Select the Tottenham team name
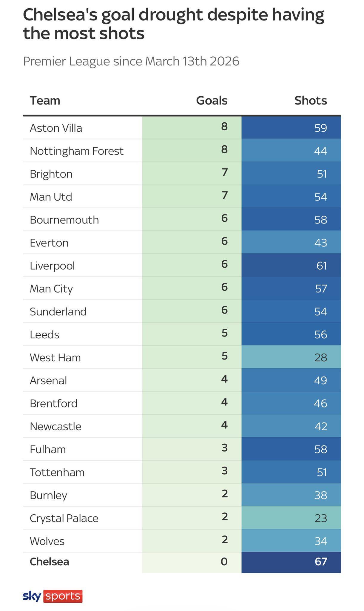 coord(57,472)
